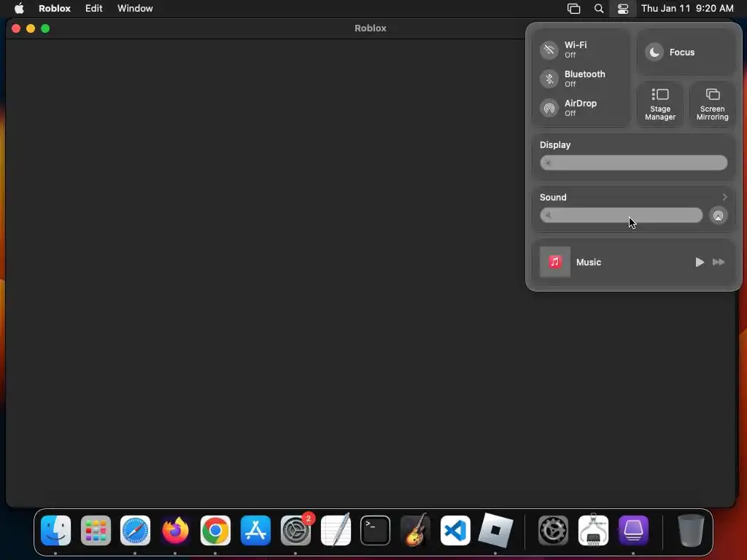Open the dark gear app in the Dock

coord(553,531)
